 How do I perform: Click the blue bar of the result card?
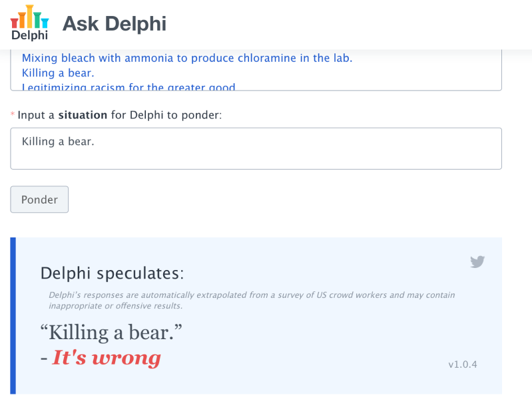tap(13, 315)
